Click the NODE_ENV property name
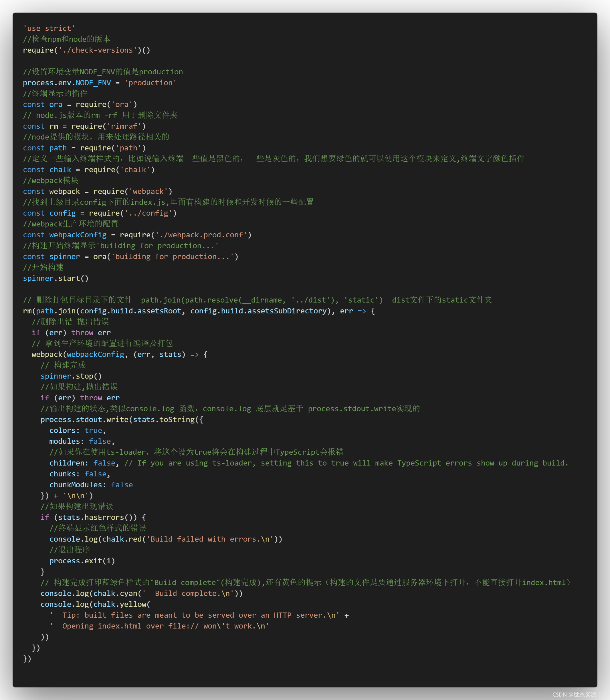Image resolution: width=610 pixels, height=700 pixels. click(93, 83)
